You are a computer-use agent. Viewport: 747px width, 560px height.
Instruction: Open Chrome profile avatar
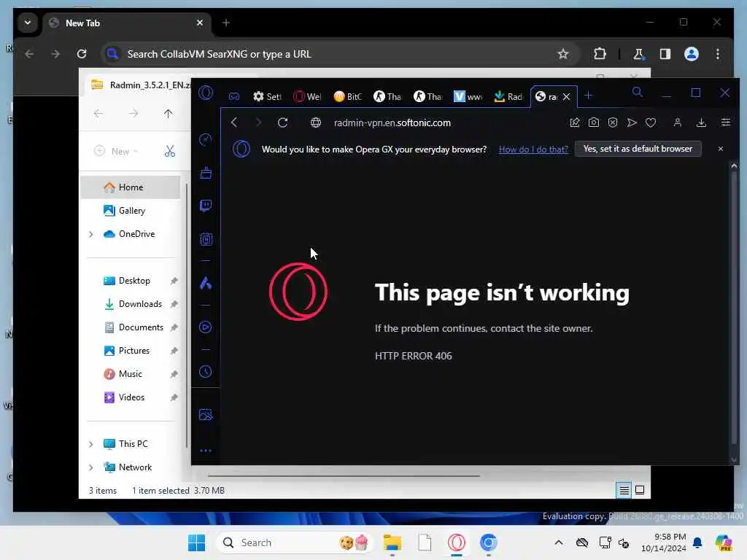(x=692, y=54)
